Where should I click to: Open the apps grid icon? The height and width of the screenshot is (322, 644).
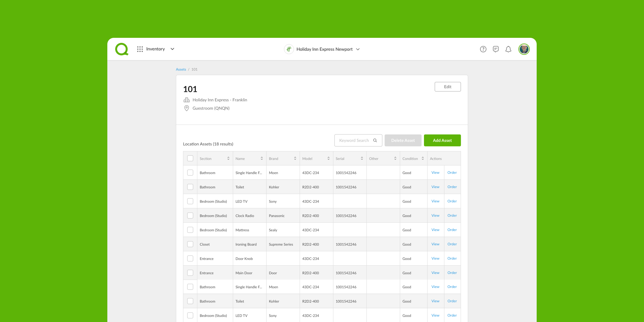pos(140,49)
